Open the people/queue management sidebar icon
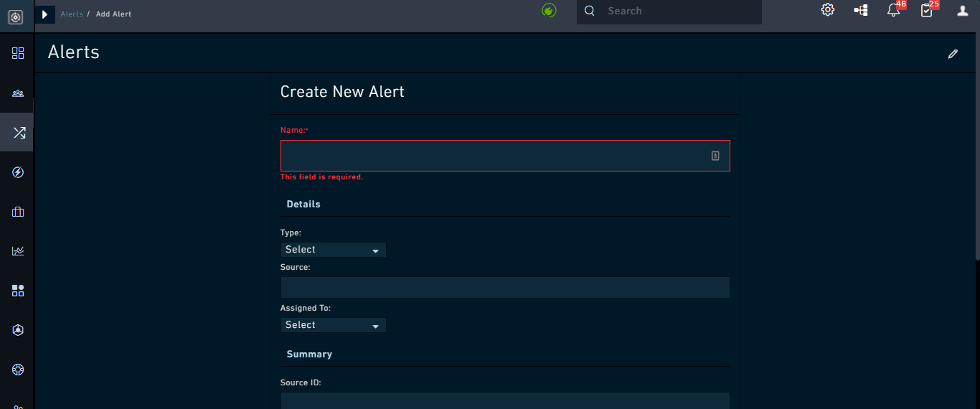This screenshot has height=409, width=980. coord(18,93)
